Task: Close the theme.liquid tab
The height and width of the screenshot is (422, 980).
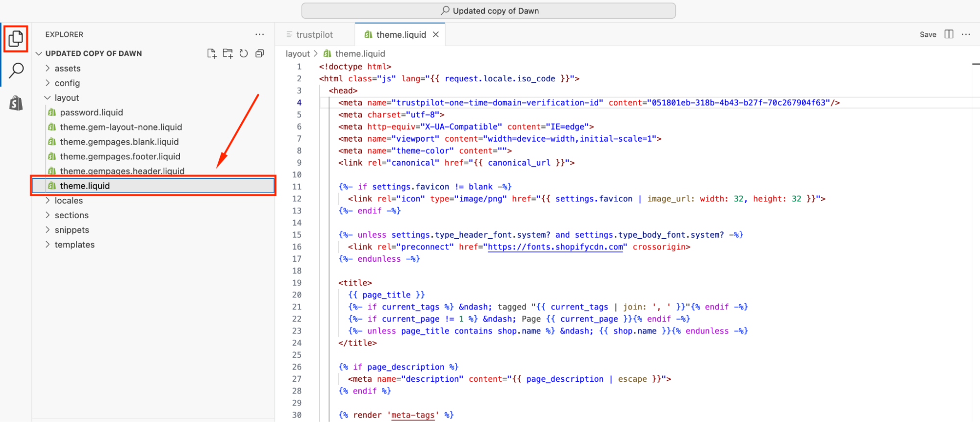Action: pyautogui.click(x=435, y=35)
